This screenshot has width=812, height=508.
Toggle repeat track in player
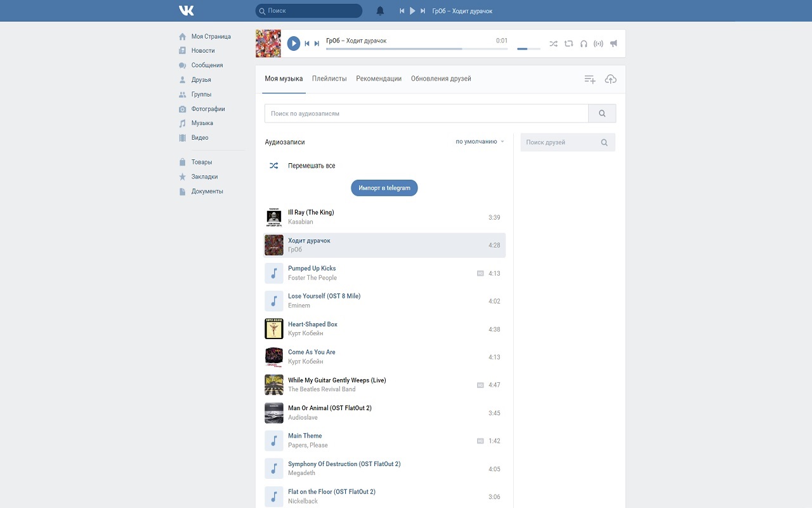tap(568, 44)
